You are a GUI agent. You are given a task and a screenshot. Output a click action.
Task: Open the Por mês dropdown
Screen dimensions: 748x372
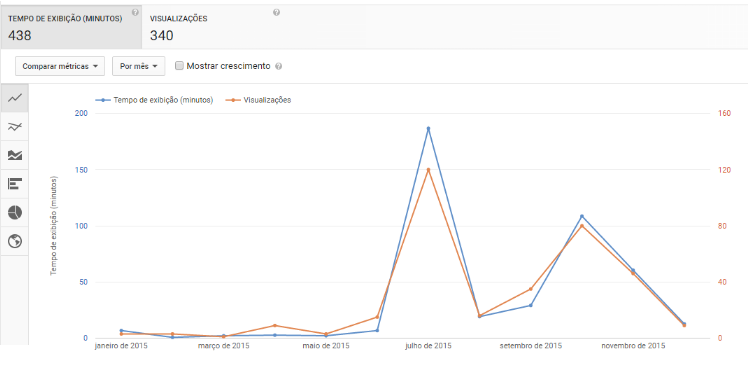(138, 66)
